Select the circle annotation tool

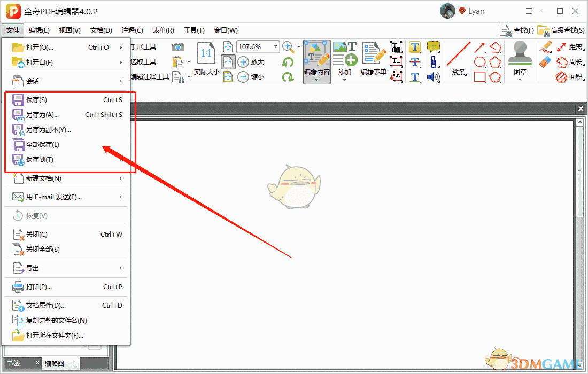[x=480, y=62]
